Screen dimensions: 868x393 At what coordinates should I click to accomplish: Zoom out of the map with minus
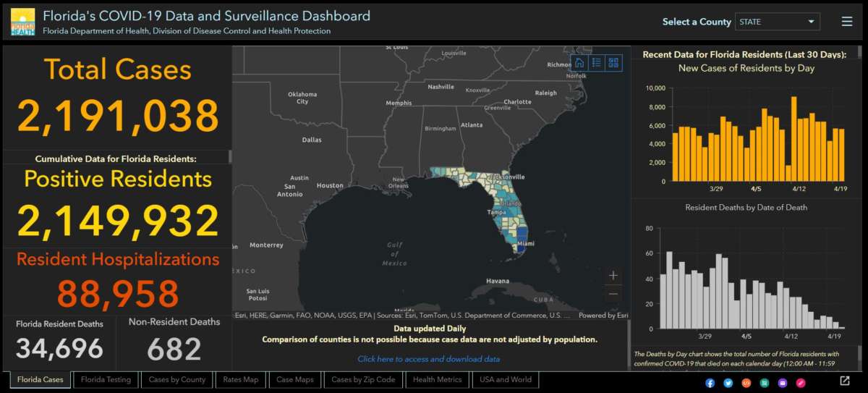point(613,293)
